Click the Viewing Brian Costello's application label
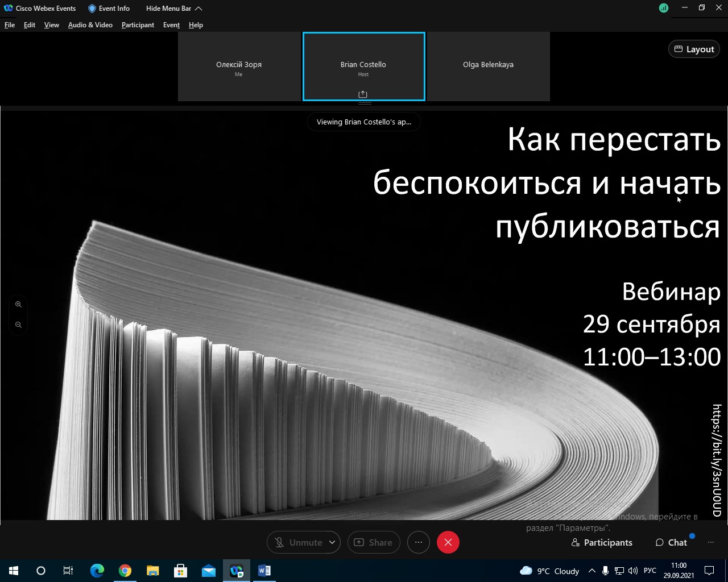 click(x=364, y=122)
